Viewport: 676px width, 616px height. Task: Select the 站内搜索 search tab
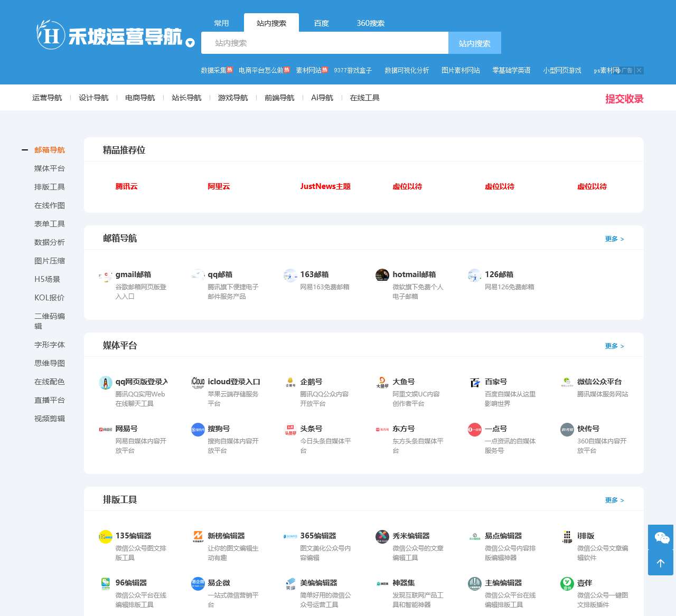point(271,23)
